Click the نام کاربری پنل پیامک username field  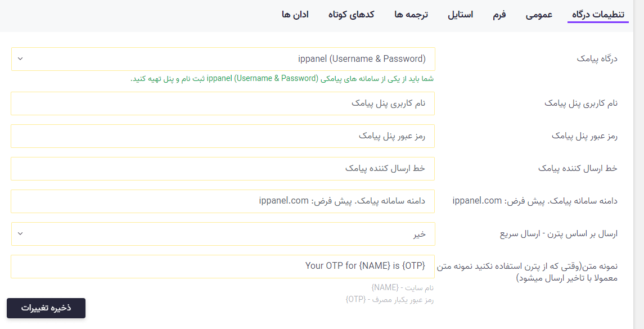point(222,103)
